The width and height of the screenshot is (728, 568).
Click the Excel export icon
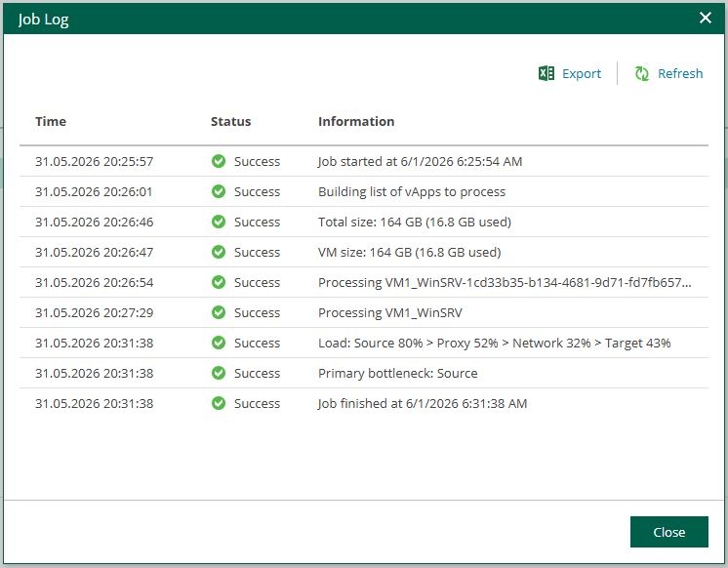coord(546,73)
